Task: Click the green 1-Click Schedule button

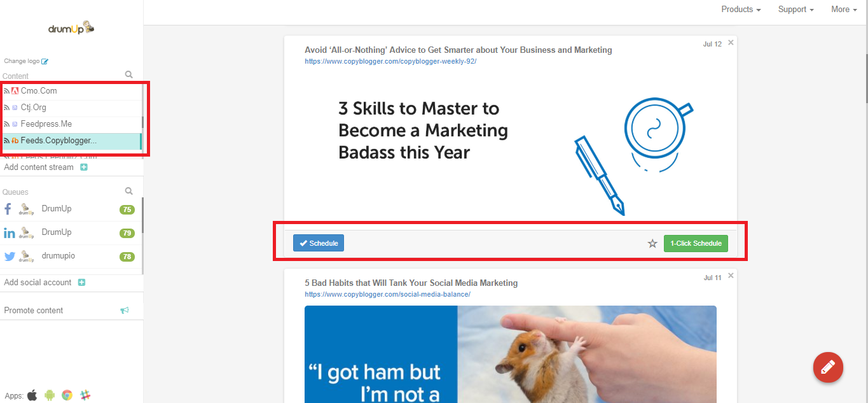Action: tap(696, 243)
